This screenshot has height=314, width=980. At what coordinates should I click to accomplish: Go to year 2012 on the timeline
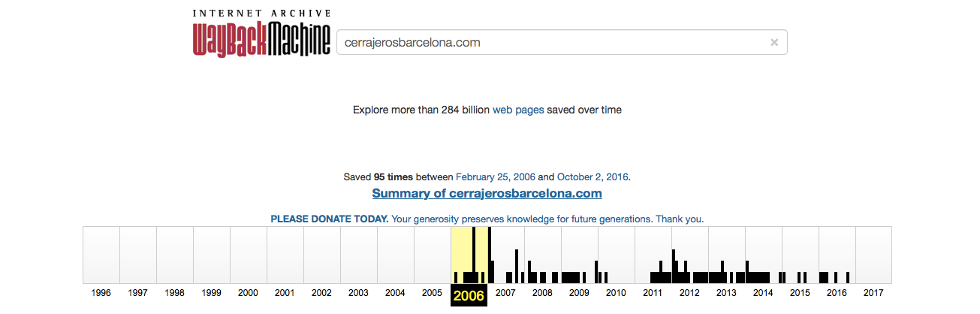click(x=689, y=293)
